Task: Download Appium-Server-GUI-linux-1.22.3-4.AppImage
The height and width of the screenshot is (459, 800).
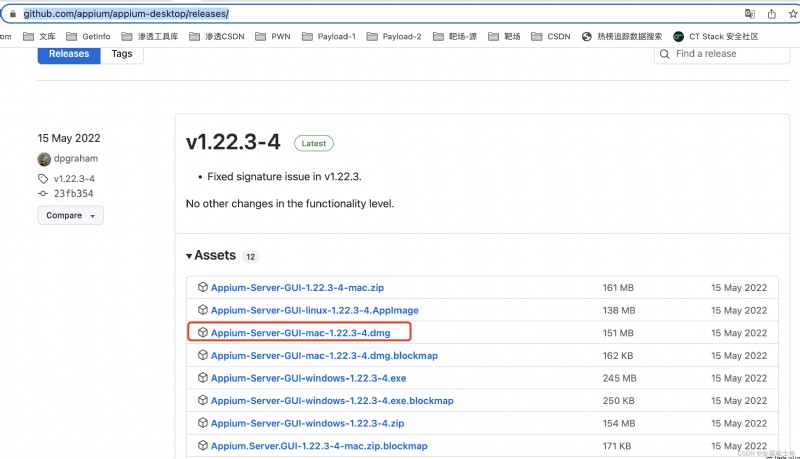Action: pyautogui.click(x=315, y=310)
